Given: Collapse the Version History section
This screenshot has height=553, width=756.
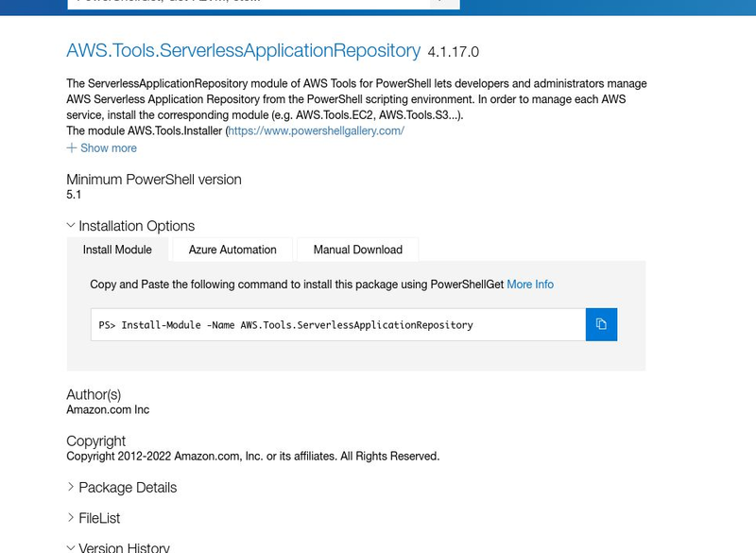Looking at the screenshot, I should pyautogui.click(x=119, y=547).
